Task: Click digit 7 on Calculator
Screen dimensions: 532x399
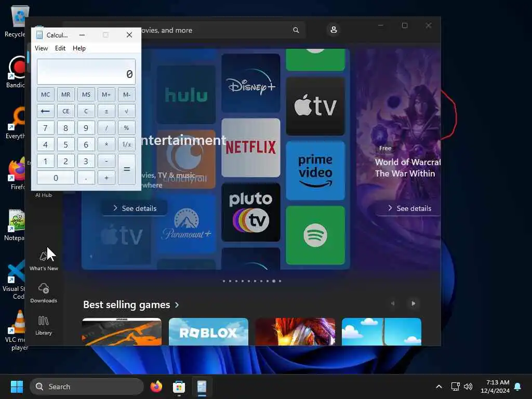Action: (x=46, y=128)
